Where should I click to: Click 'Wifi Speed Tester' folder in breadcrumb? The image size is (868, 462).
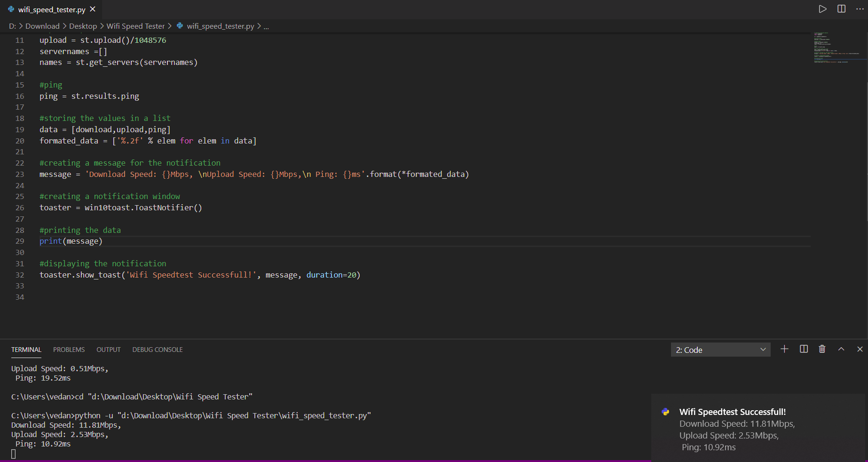tap(135, 26)
